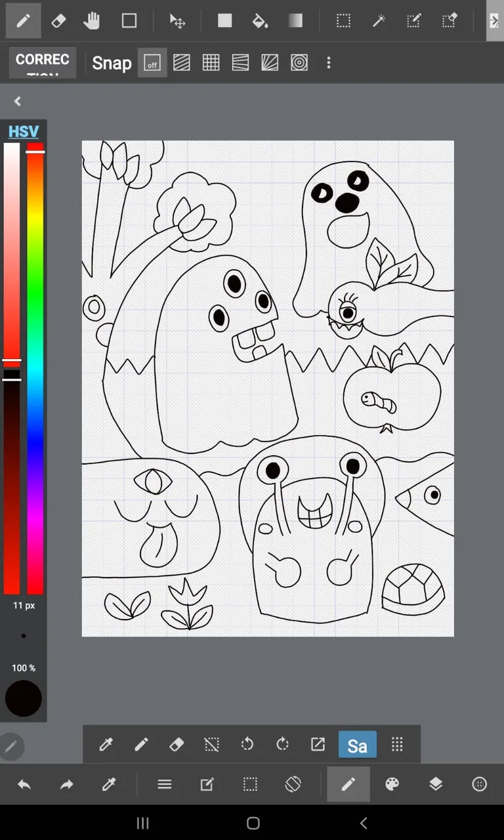Enable vanishing point snap
The image size is (504, 840).
point(240,63)
